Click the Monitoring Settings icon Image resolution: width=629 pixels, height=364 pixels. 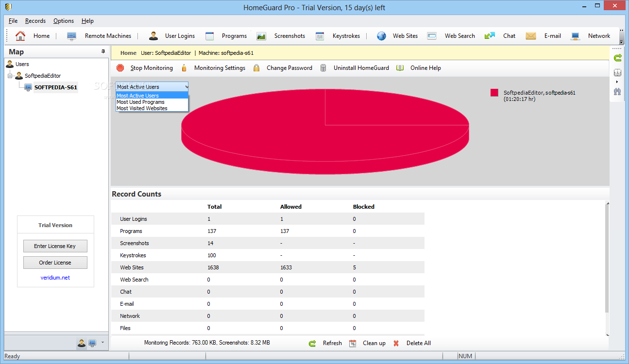click(x=185, y=68)
